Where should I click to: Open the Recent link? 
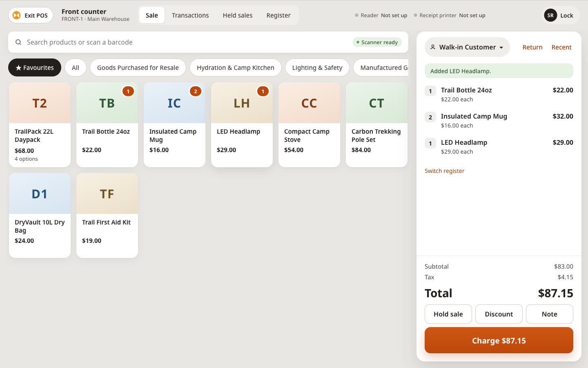(561, 47)
